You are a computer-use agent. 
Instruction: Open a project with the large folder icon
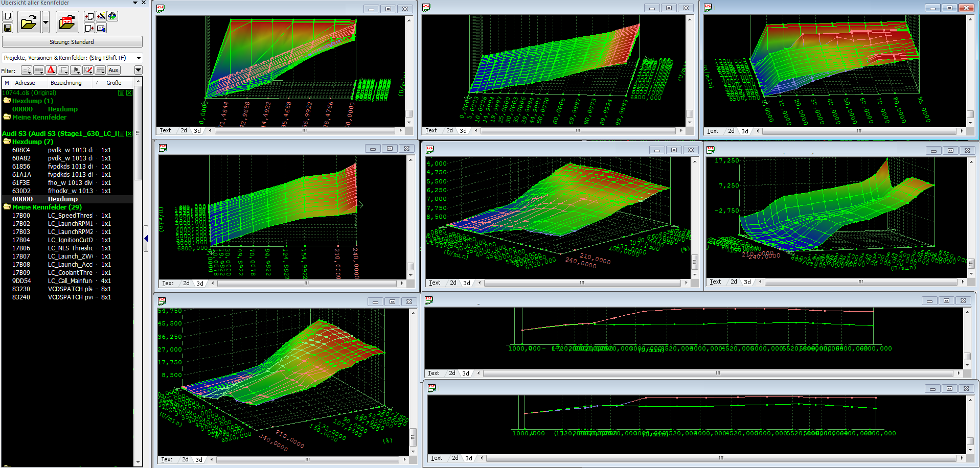click(x=29, y=22)
